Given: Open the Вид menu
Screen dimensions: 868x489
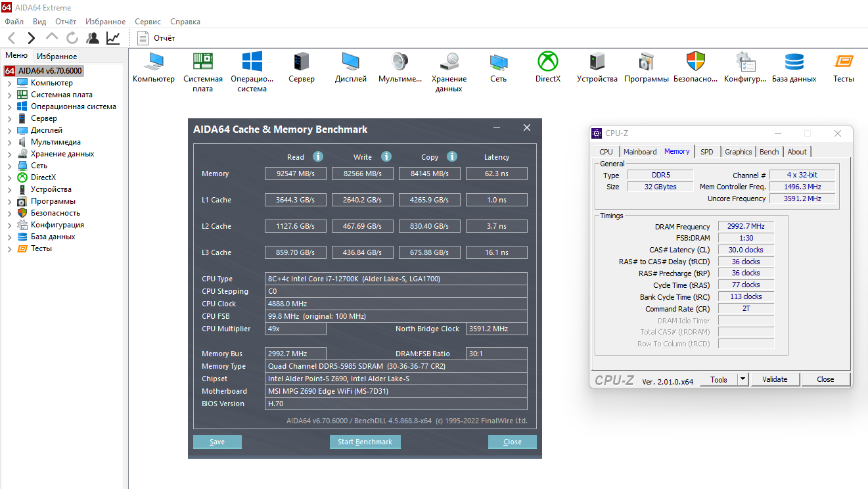Looking at the screenshot, I should [x=39, y=22].
